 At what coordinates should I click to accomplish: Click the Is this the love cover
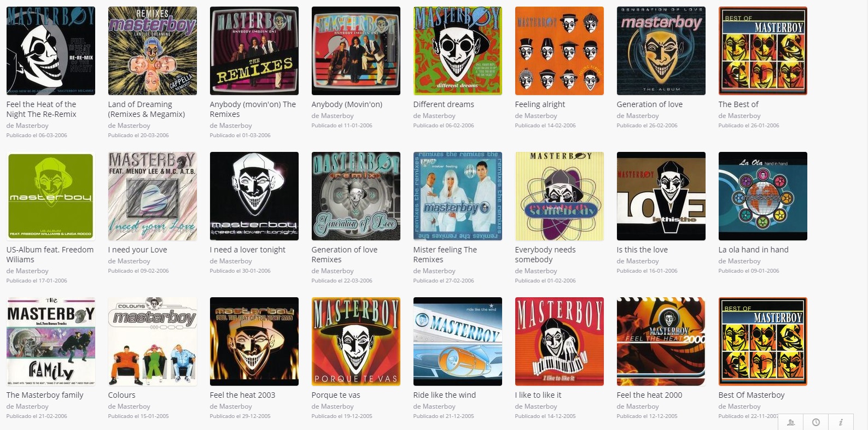coord(661,196)
